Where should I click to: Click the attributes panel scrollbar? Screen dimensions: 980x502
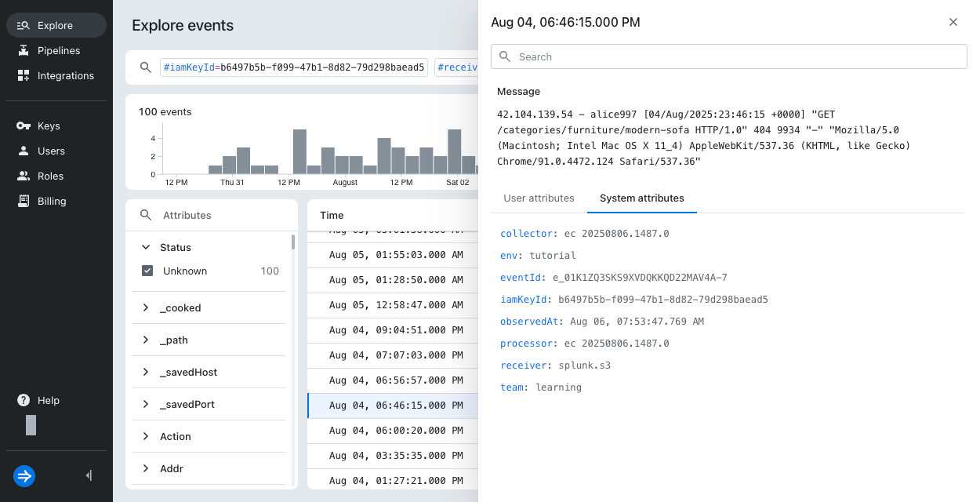[x=293, y=242]
